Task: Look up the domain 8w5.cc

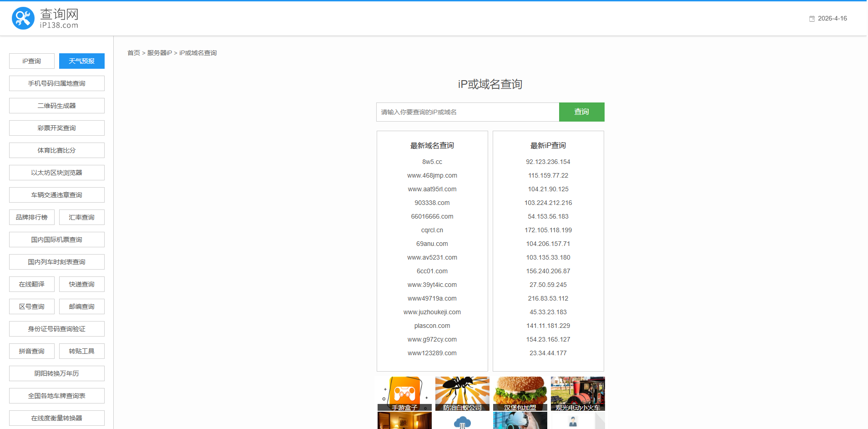Action: [x=432, y=162]
